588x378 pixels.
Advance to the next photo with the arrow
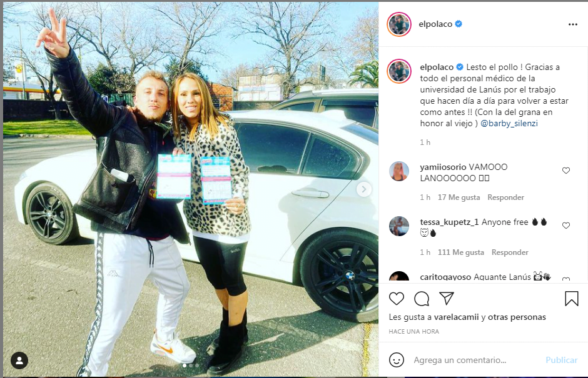364,189
